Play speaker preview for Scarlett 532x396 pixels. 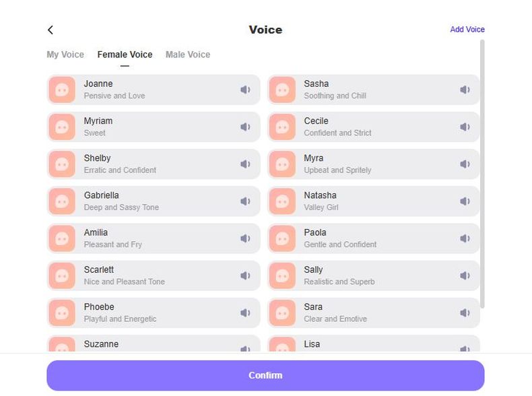(245, 275)
